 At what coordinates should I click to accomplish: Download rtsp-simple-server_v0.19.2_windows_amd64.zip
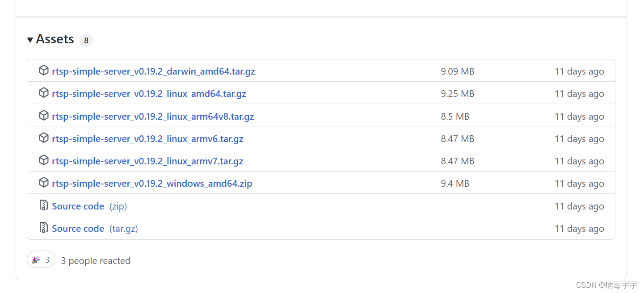(152, 183)
